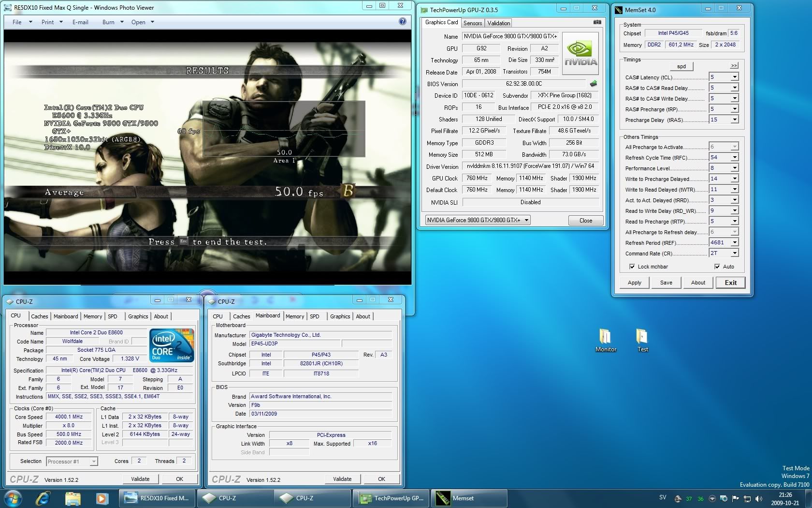Open the Windows Start orb

[x=13, y=498]
